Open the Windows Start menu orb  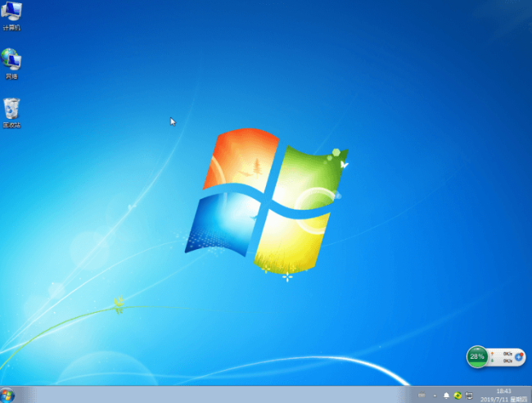click(x=7, y=395)
